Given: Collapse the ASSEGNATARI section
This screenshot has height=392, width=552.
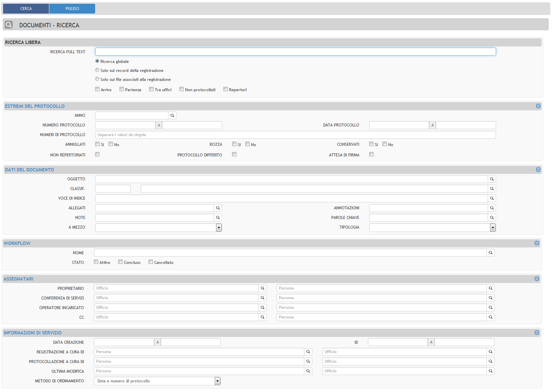Looking at the screenshot, I should pos(537,279).
